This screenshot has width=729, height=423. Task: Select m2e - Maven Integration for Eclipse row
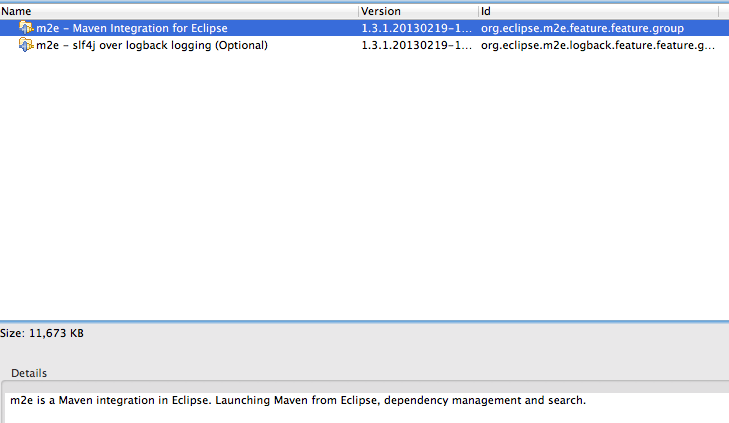coord(364,28)
